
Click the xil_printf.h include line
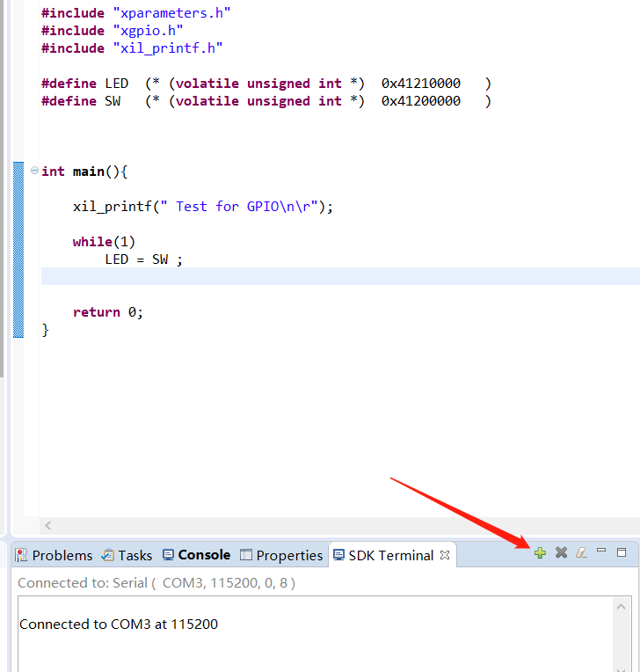[x=132, y=48]
